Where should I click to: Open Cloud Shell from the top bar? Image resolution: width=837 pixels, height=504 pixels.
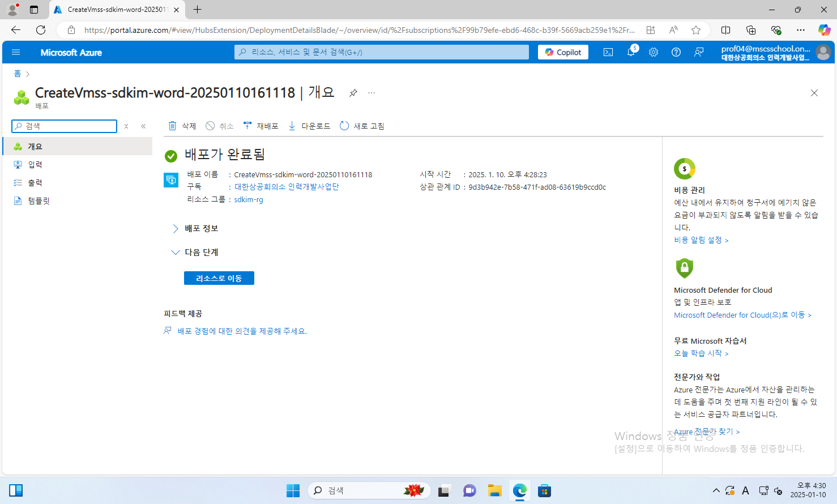pyautogui.click(x=608, y=52)
